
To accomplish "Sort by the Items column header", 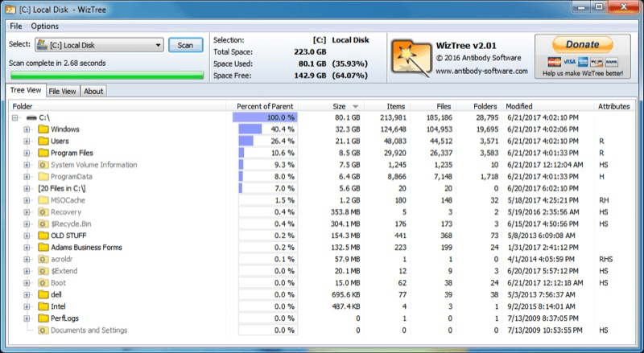I will [x=387, y=106].
